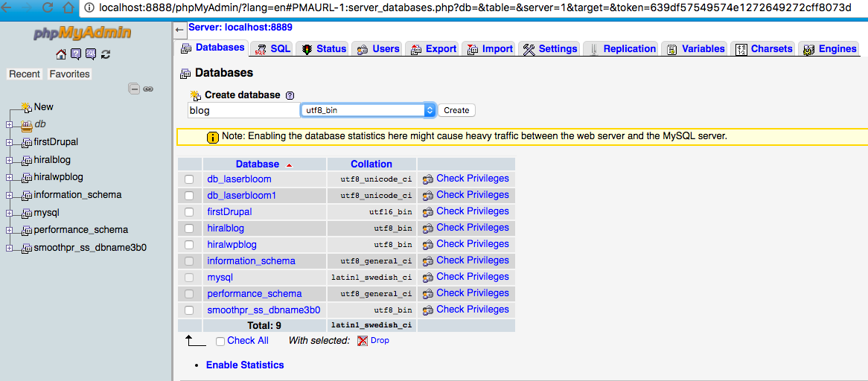The height and width of the screenshot is (381, 868).
Task: Open the Variables tab
Action: click(695, 48)
